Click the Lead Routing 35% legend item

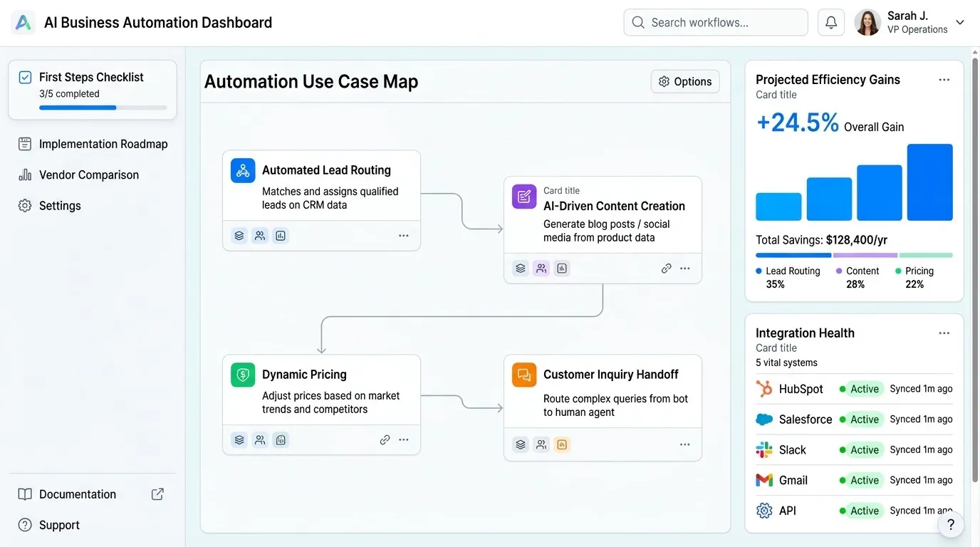pyautogui.click(x=788, y=277)
